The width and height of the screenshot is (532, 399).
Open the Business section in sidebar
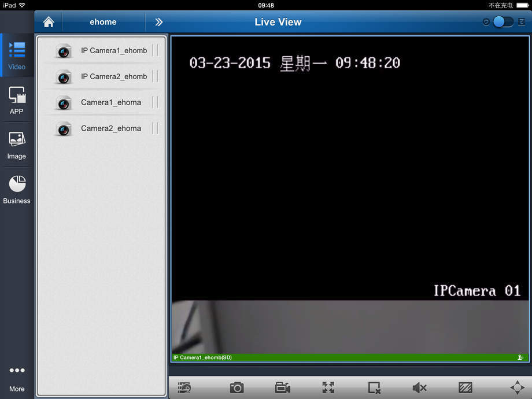pyautogui.click(x=17, y=190)
